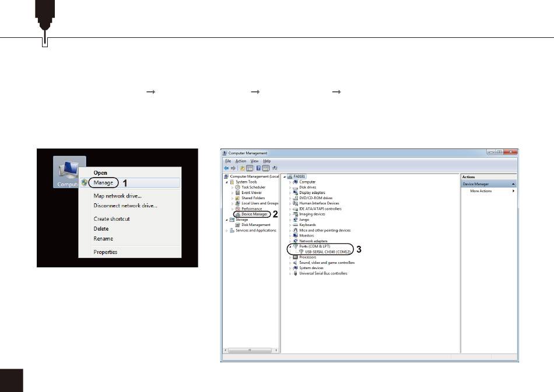Collapse the System Tools tree node
Screen dimensions: 554x392
(x=227, y=182)
